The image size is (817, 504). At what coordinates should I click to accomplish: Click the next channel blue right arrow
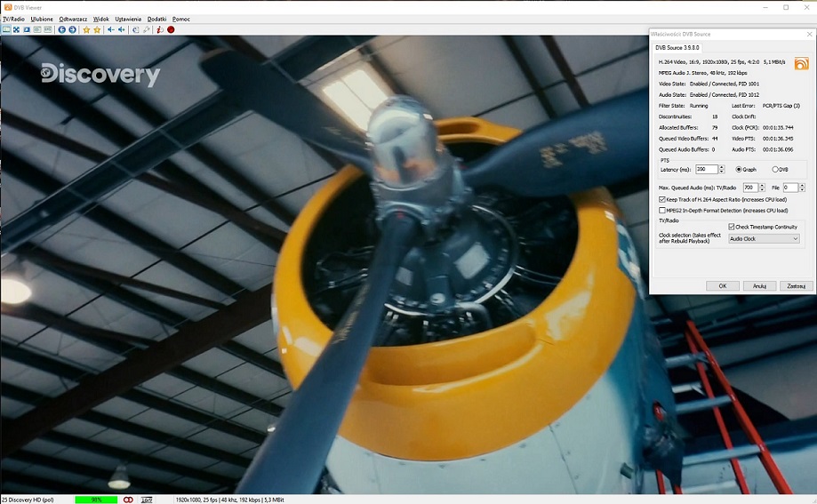(x=72, y=29)
